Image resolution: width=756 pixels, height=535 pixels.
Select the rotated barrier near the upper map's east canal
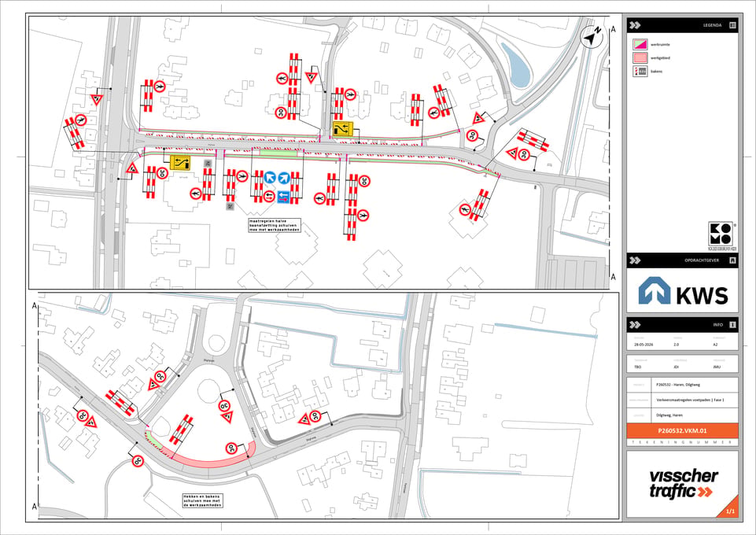tap(533, 140)
